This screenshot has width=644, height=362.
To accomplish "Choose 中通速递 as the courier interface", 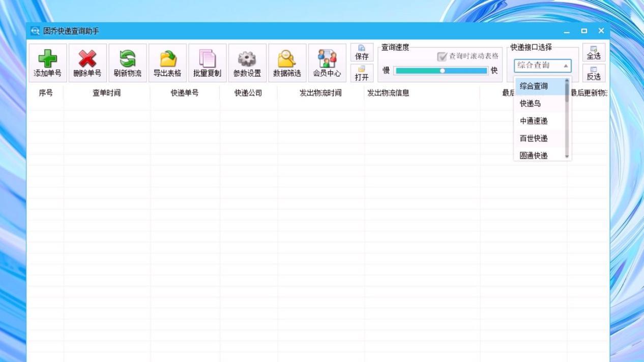I will [x=533, y=121].
